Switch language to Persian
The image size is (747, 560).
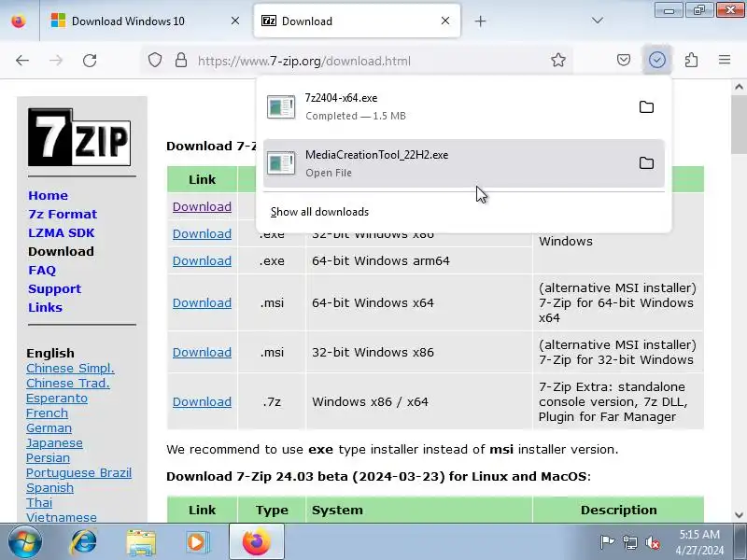click(x=49, y=458)
